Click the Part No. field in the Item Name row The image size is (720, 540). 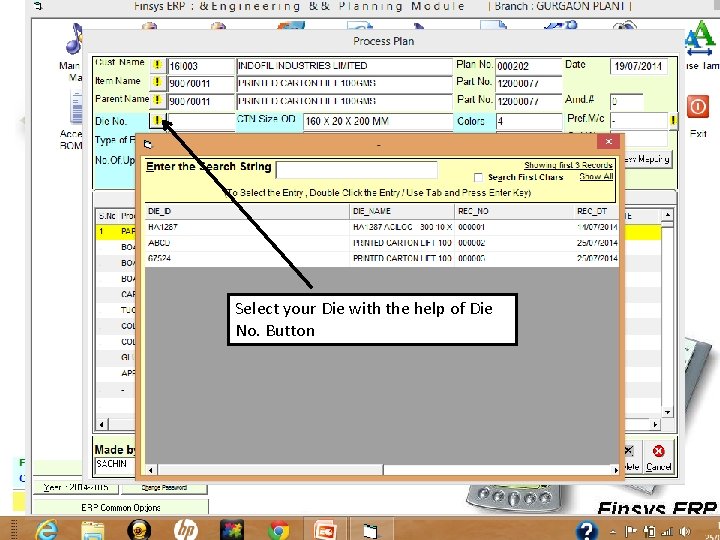(x=529, y=84)
